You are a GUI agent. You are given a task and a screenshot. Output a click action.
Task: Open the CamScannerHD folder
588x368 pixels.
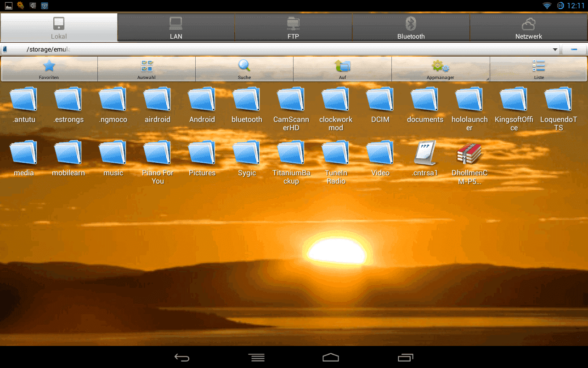tap(291, 109)
